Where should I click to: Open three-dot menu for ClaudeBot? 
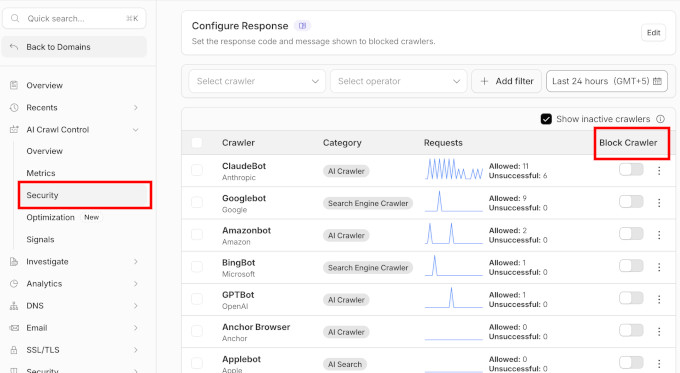click(659, 171)
